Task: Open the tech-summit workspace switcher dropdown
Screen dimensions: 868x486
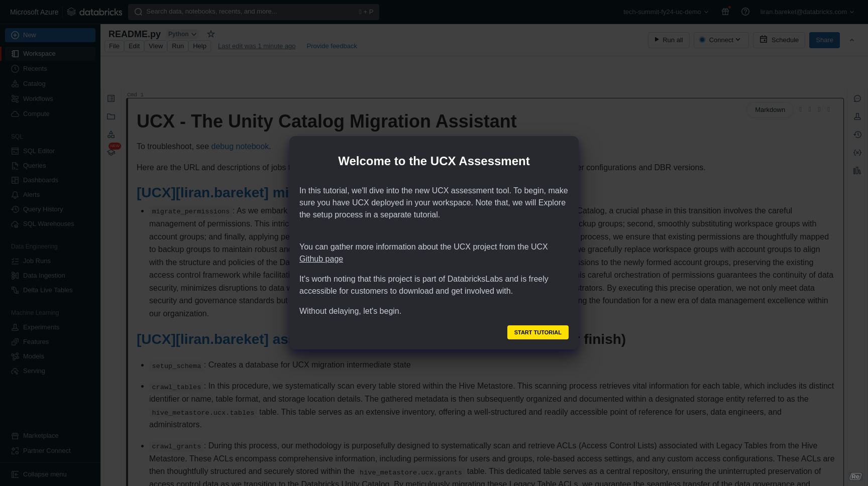Action: pyautogui.click(x=666, y=12)
